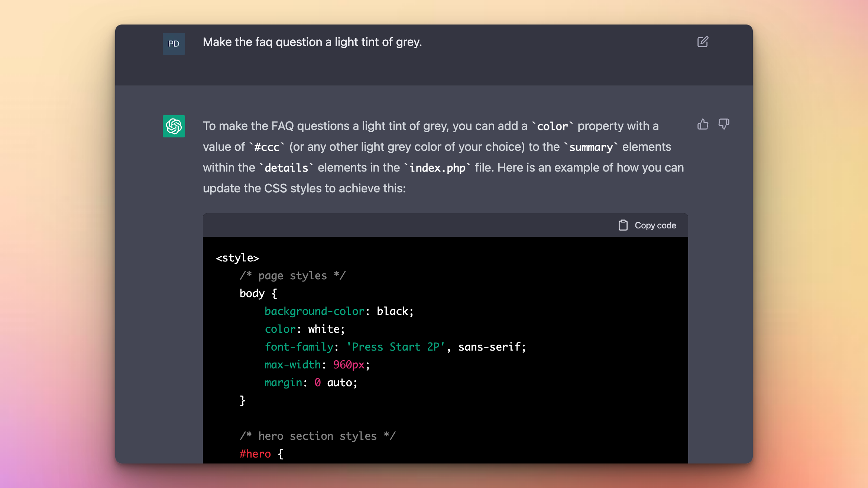Screen dimensions: 868x488
Task: Click the green ChatGPT logo avatar
Action: tap(174, 126)
